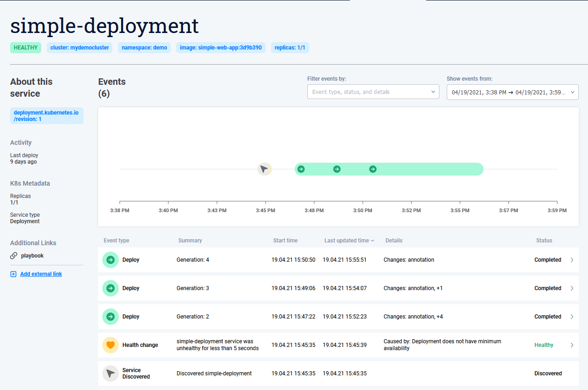Select the second deploy marker on timeline
The image size is (588, 390).
click(x=337, y=169)
